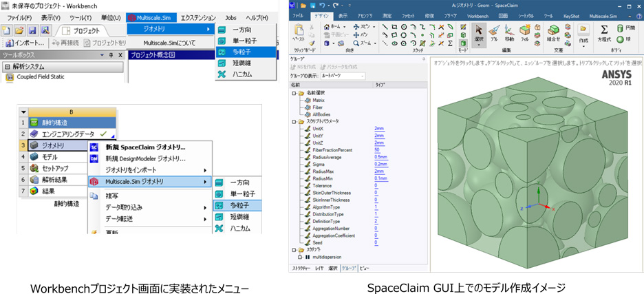Viewport: 644px width, 294px height.
Task: Click the NSを作成 button
Action: [x=304, y=67]
